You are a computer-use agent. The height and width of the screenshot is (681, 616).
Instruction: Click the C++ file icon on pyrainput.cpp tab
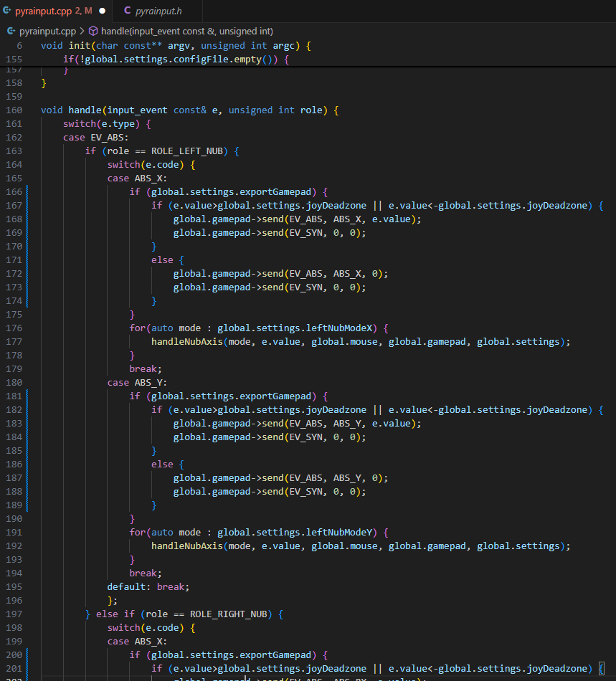click(x=7, y=11)
